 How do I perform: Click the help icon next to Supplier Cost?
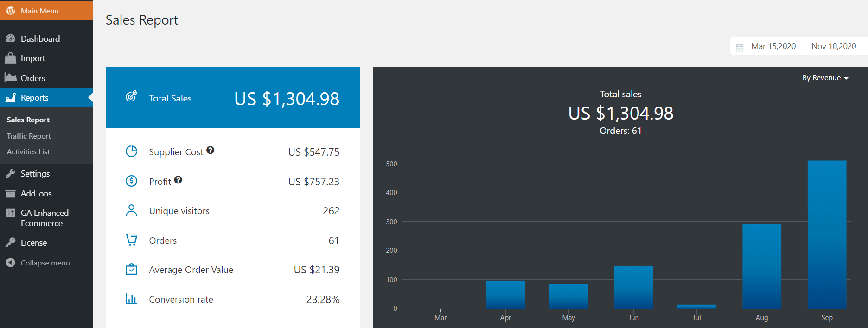coord(211,150)
